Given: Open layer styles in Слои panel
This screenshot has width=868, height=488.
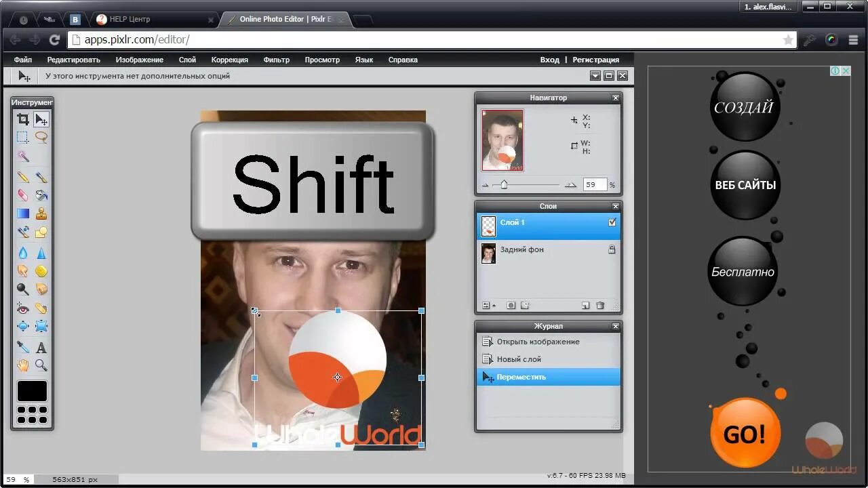Looking at the screenshot, I should pyautogui.click(x=525, y=306).
